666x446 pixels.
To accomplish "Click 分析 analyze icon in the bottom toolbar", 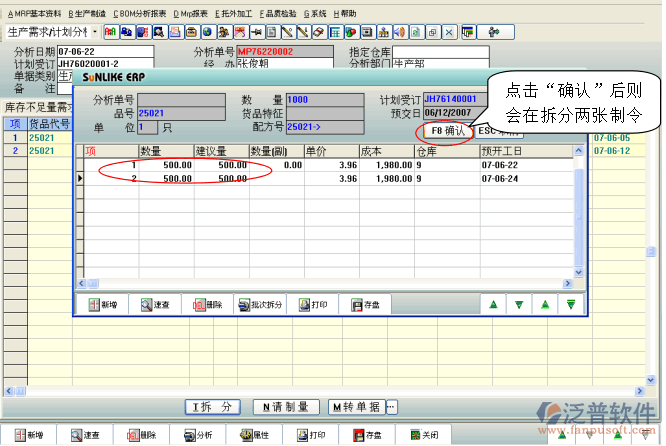I will [x=198, y=436].
